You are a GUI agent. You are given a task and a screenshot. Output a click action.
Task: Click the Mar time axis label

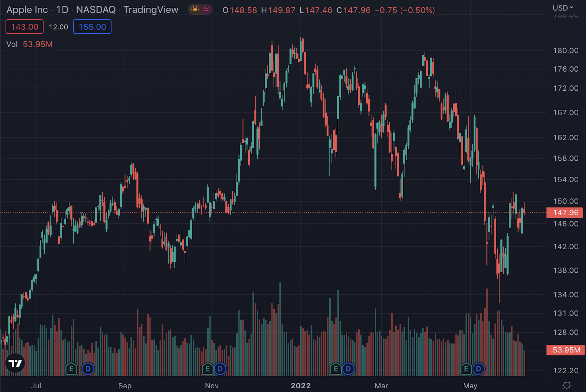point(381,386)
